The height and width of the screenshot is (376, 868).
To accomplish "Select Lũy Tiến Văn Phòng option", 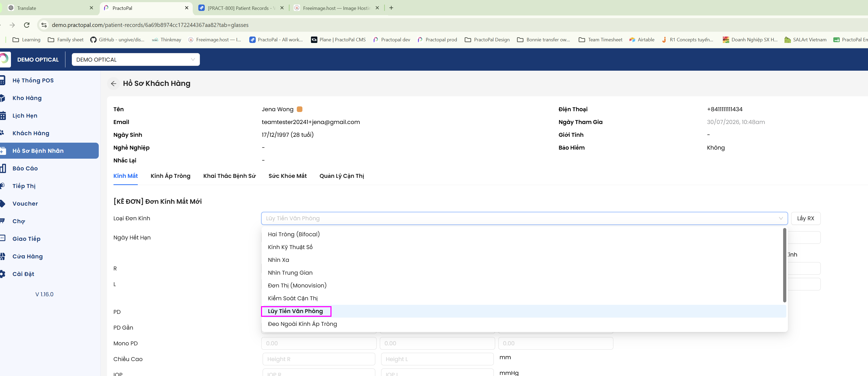I will [524, 311].
